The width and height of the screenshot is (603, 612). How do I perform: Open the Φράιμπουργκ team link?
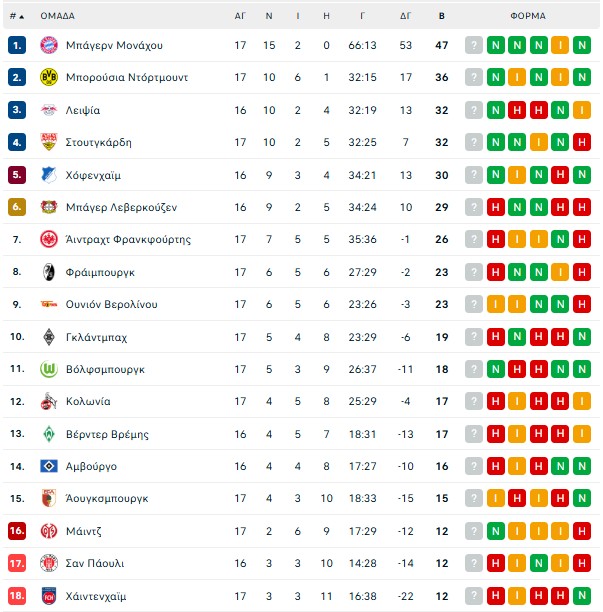point(99,272)
